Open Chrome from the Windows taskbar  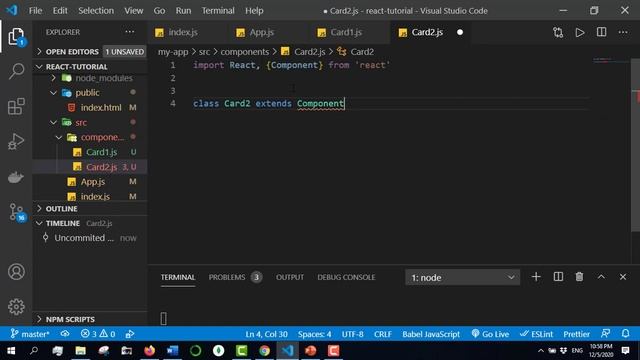click(x=264, y=351)
